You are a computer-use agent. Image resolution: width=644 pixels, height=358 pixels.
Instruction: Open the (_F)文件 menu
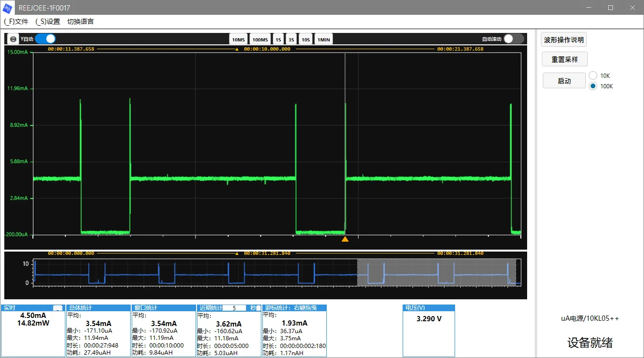16,21
